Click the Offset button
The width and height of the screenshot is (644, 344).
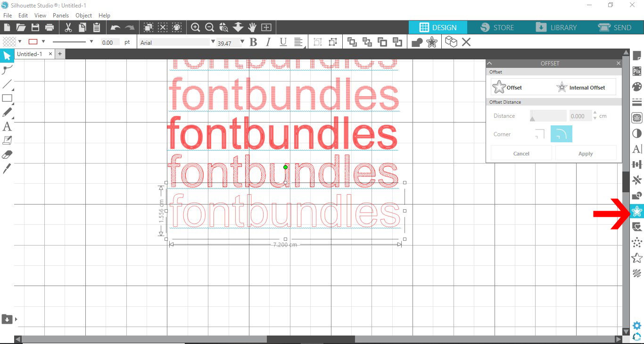(x=507, y=87)
